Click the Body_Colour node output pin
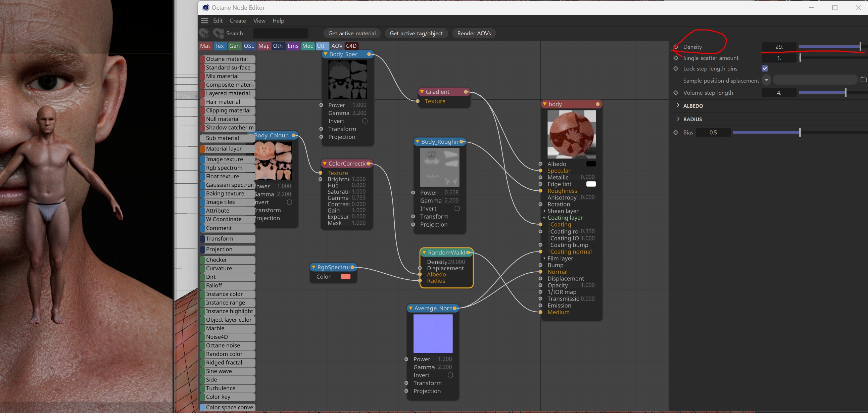 294,136
